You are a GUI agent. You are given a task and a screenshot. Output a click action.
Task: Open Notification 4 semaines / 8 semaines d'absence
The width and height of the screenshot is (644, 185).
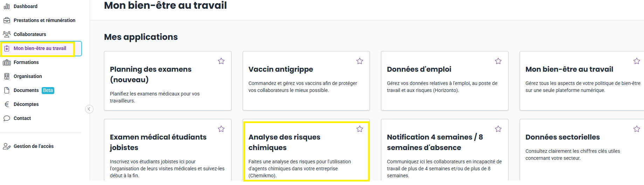point(445,150)
